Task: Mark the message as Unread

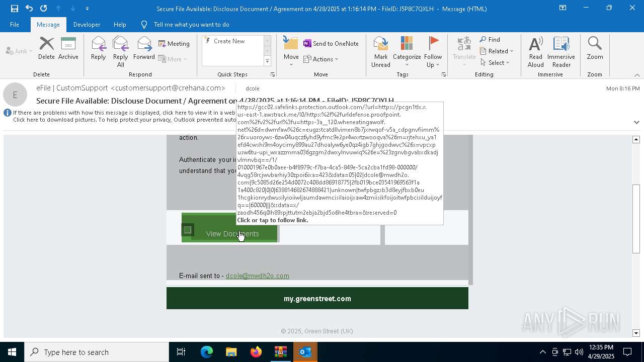Action: click(x=381, y=52)
